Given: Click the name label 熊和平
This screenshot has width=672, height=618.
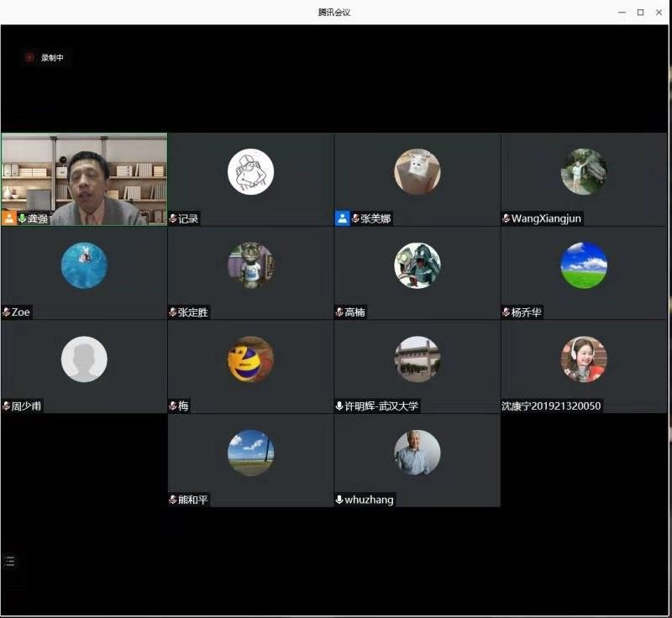Looking at the screenshot, I should [x=193, y=500].
